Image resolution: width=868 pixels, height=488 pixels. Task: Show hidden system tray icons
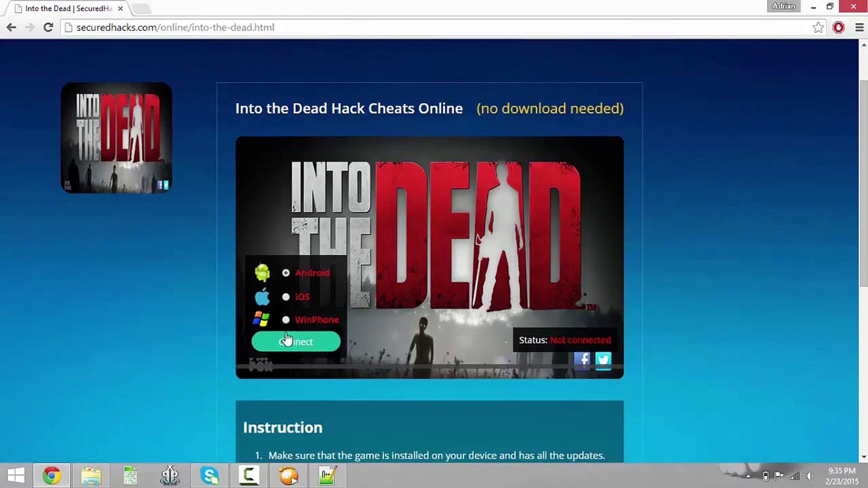[748, 476]
